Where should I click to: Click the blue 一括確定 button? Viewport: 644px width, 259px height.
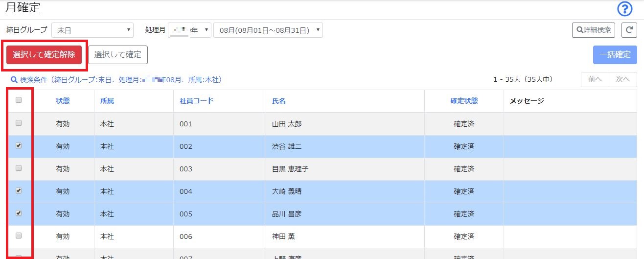coord(615,54)
